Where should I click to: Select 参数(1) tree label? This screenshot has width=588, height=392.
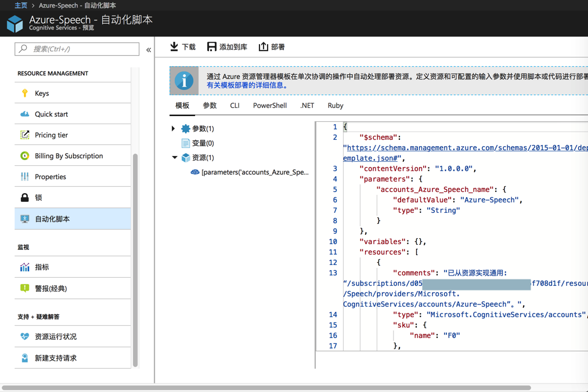[x=203, y=129]
